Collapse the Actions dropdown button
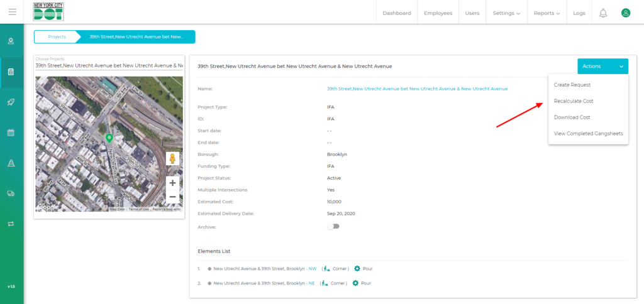The height and width of the screenshot is (304, 644). pos(602,66)
